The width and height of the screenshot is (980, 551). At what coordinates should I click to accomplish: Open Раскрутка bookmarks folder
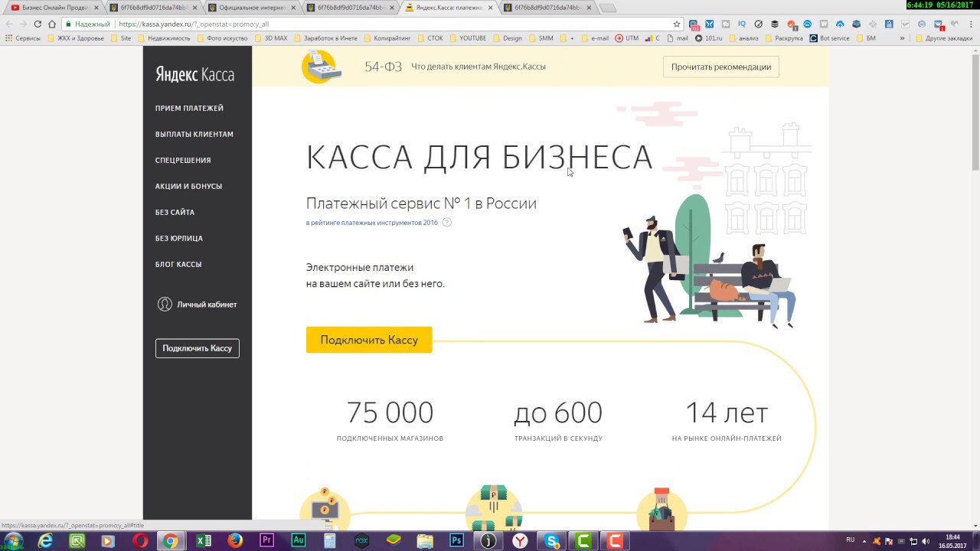(x=783, y=37)
